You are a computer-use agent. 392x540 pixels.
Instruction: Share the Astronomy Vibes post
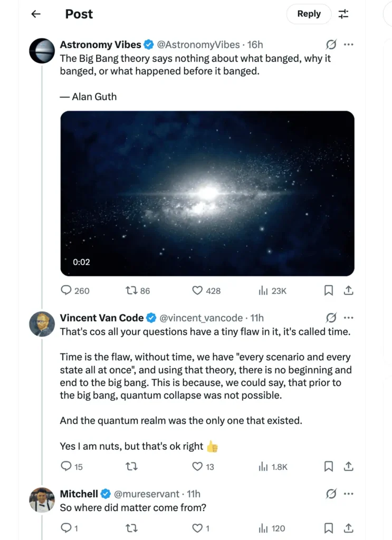pos(348,291)
